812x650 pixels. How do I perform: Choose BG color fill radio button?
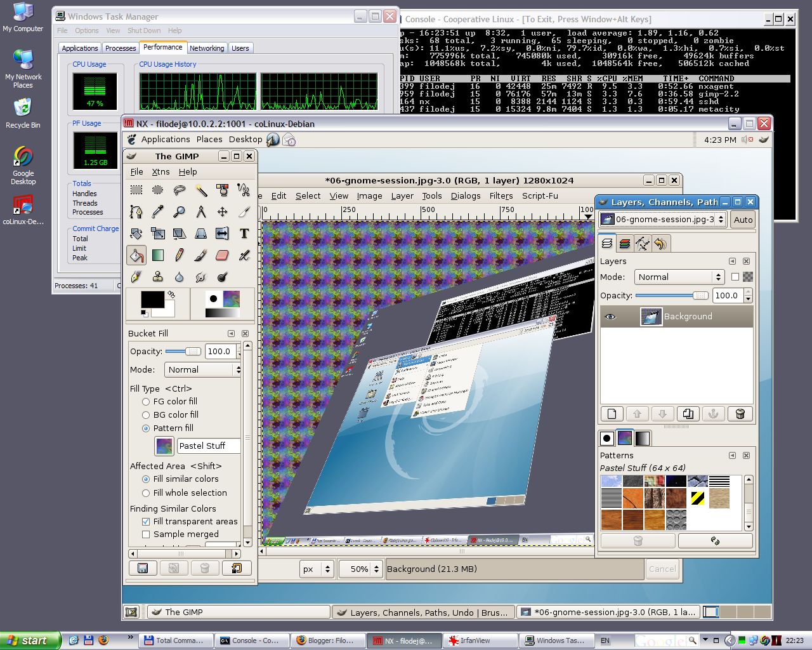(146, 415)
